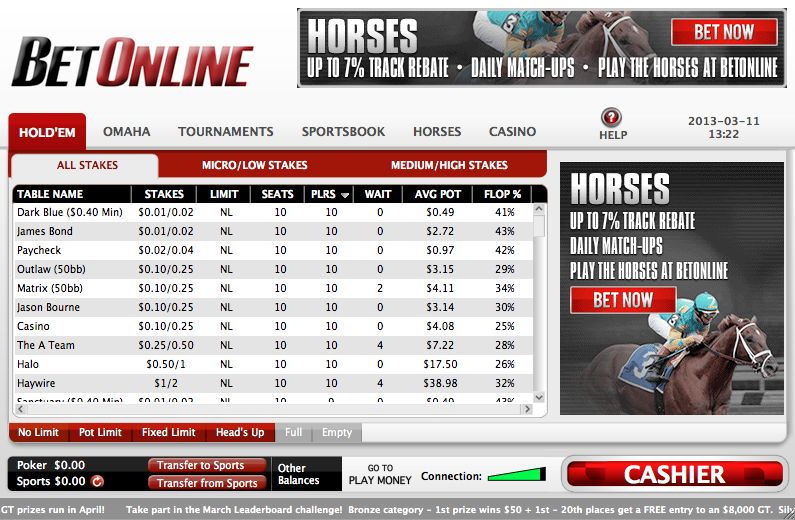Click the Transfer to Sports button
The height and width of the screenshot is (520, 795).
click(x=207, y=465)
